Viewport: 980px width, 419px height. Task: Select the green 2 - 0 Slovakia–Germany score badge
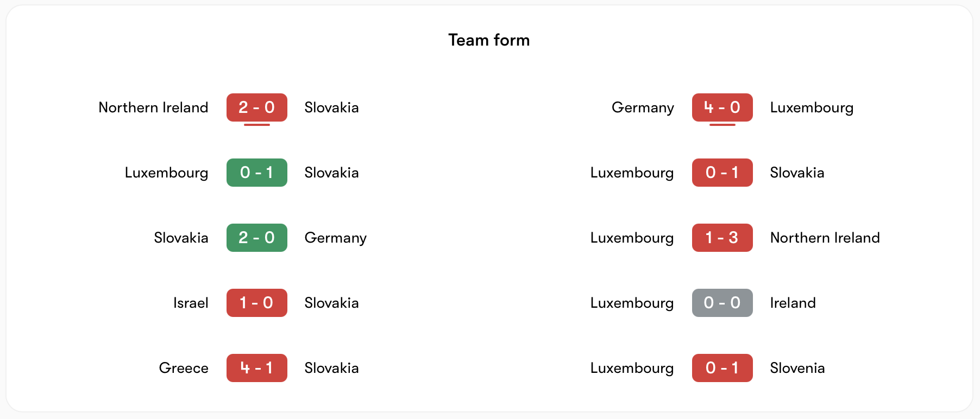[256, 238]
